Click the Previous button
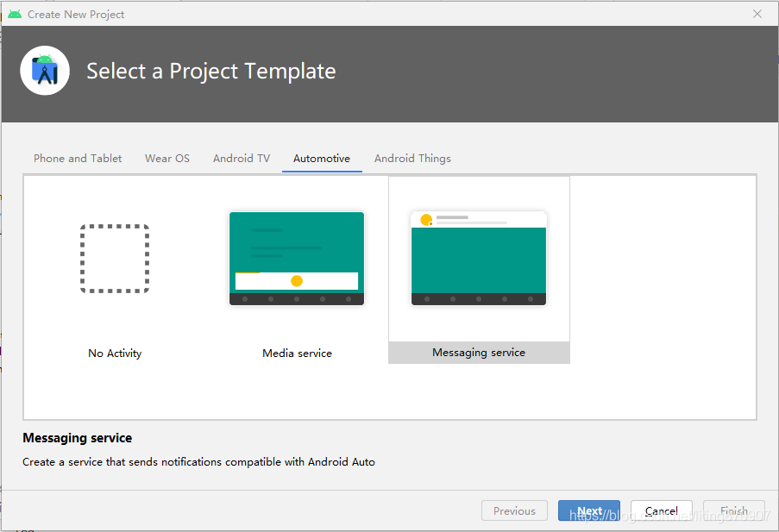This screenshot has height=532, width=779. [514, 510]
